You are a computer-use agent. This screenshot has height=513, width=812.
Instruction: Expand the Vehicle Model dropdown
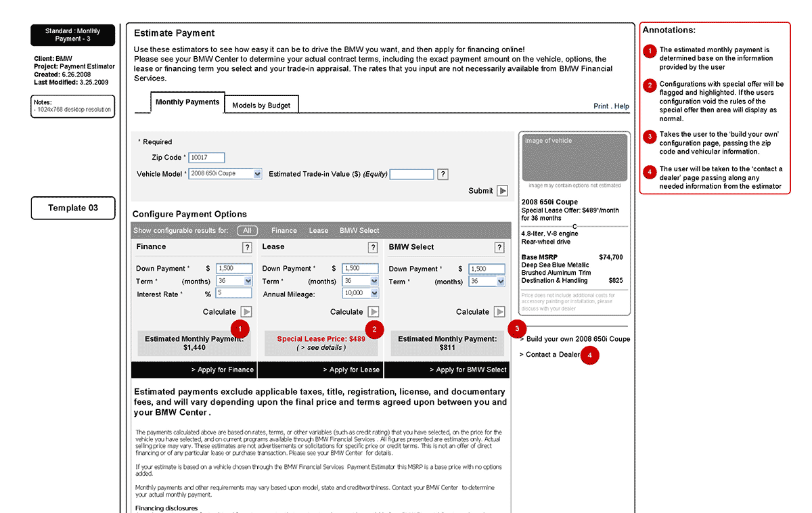point(257,174)
